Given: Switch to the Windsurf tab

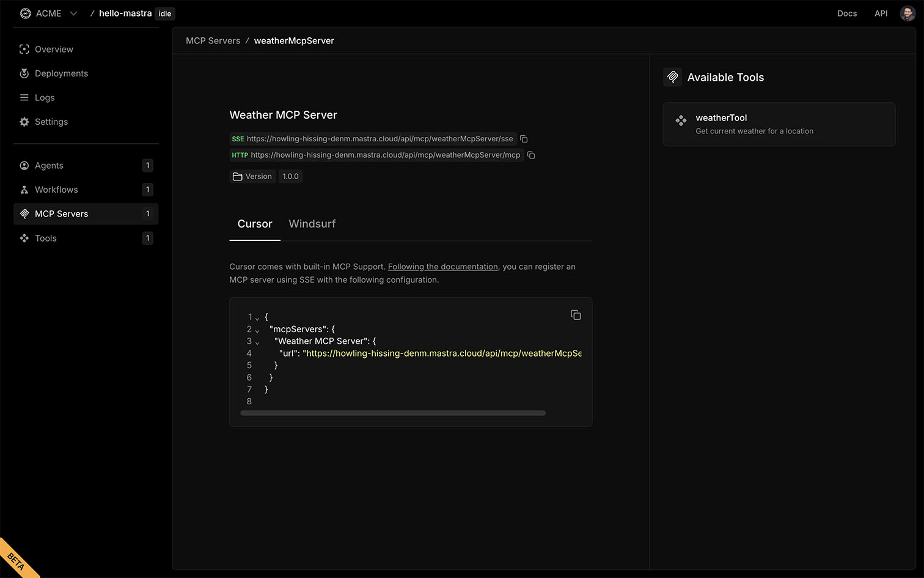Looking at the screenshot, I should [312, 224].
